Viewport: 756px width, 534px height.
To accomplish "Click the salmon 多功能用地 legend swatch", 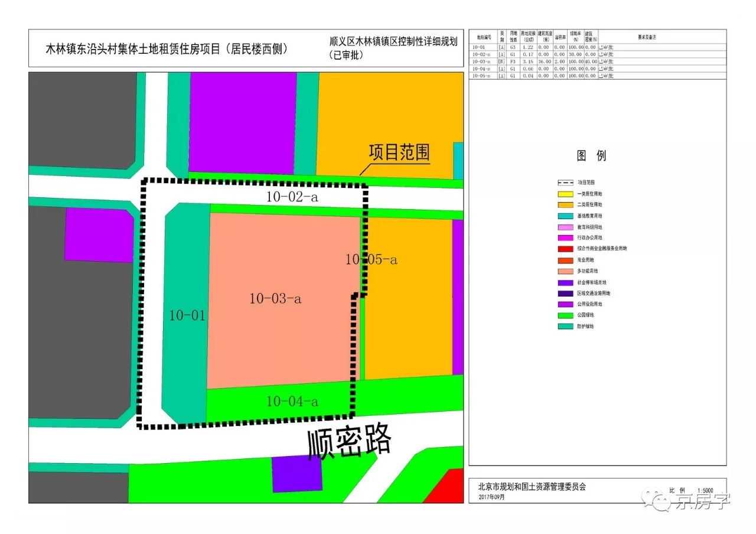I will 565,271.
